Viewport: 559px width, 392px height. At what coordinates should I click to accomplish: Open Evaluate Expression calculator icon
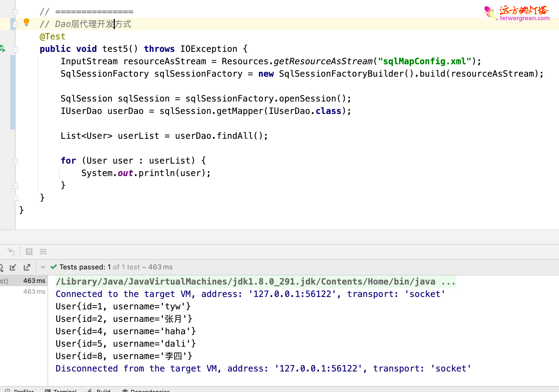(29, 252)
